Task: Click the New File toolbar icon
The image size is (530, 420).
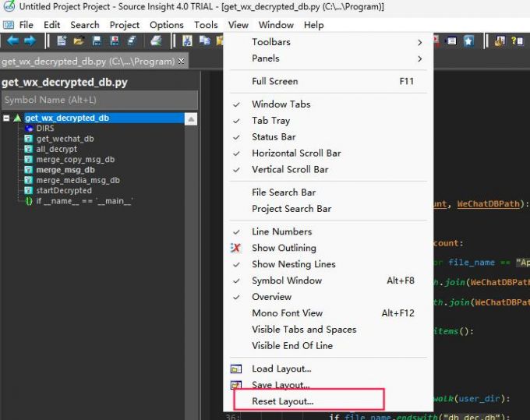Action: pyautogui.click(x=61, y=41)
